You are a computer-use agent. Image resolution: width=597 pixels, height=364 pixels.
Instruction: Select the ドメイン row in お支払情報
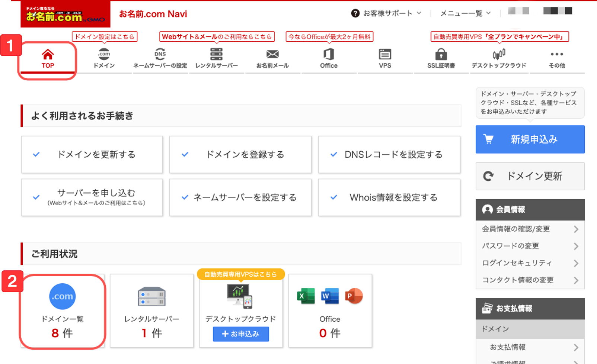(x=530, y=329)
